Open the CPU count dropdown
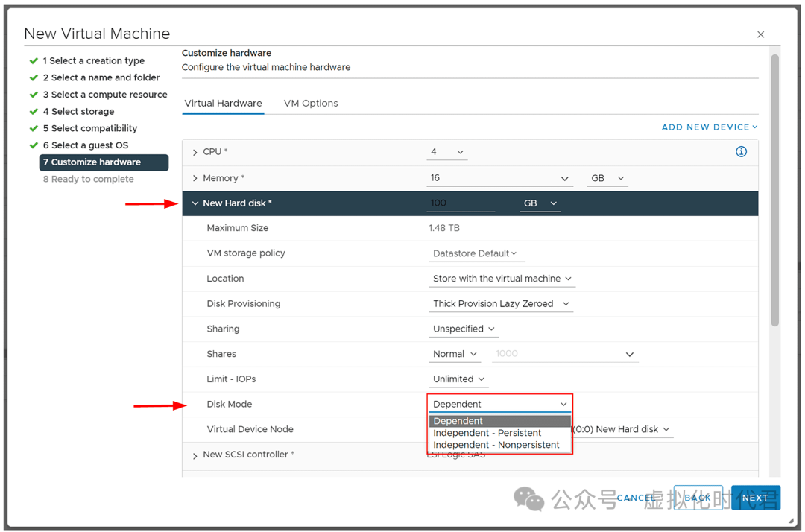The width and height of the screenshot is (805, 532). [x=446, y=152]
